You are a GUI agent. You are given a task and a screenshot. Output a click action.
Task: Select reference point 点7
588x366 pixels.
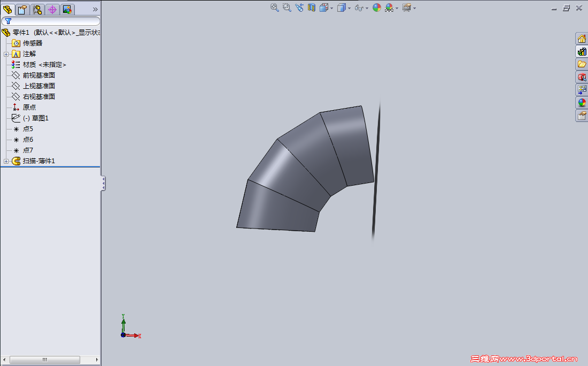click(28, 150)
